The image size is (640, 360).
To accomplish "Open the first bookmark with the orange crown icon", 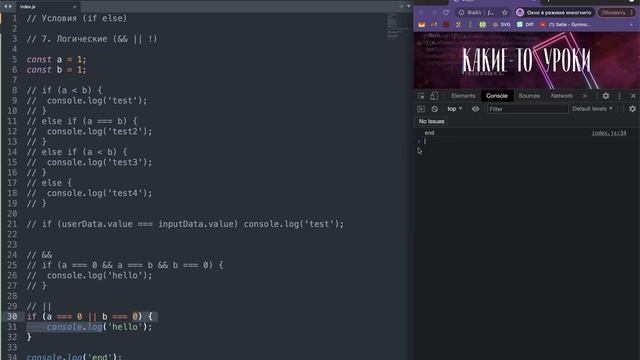I will coord(422,25).
